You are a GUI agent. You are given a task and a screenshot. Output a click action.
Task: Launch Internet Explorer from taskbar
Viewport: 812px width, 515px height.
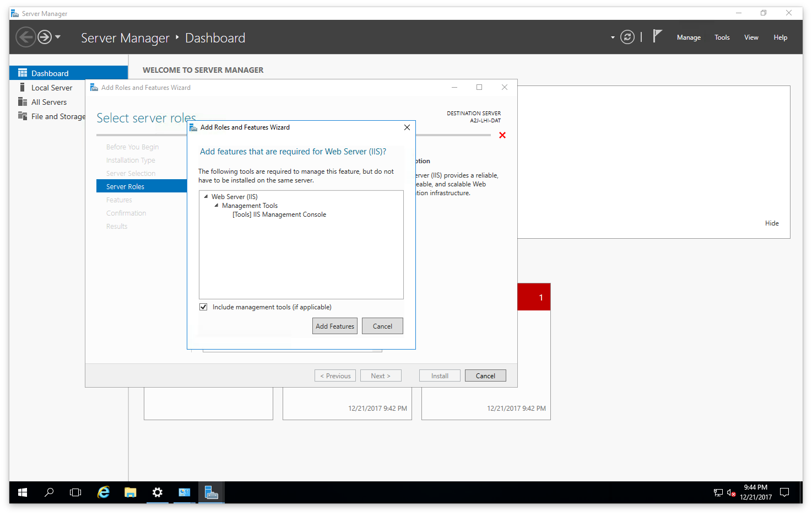[x=103, y=492]
